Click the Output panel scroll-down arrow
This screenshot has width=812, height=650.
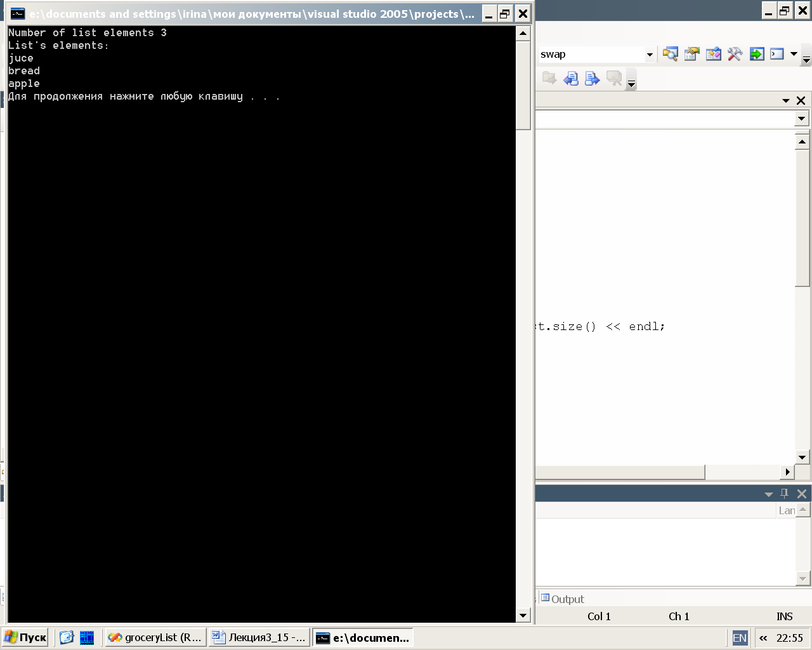[802, 578]
